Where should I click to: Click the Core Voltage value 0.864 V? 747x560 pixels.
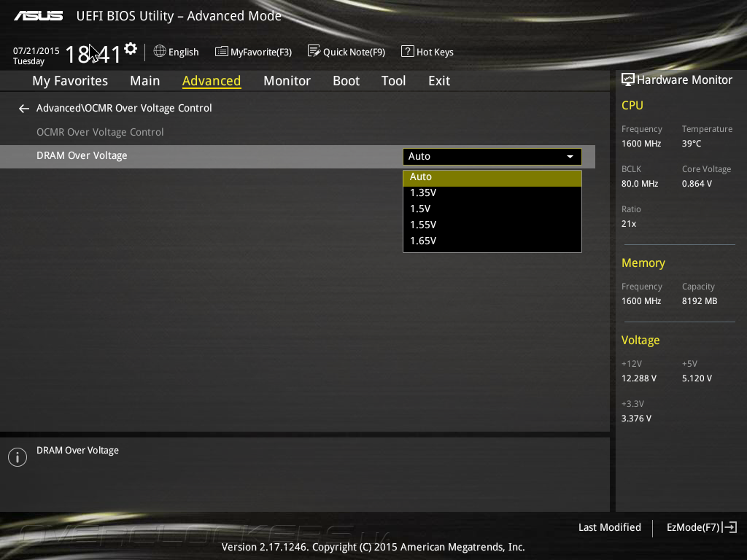click(697, 183)
